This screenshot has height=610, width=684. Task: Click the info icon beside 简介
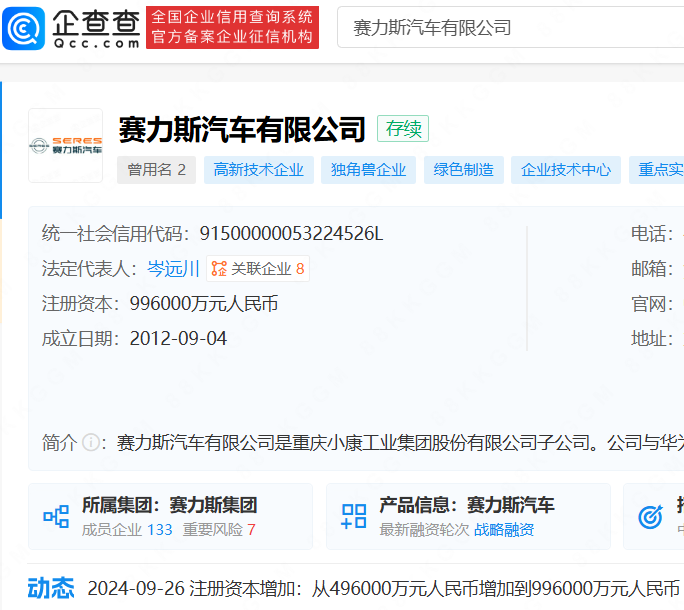(x=91, y=442)
